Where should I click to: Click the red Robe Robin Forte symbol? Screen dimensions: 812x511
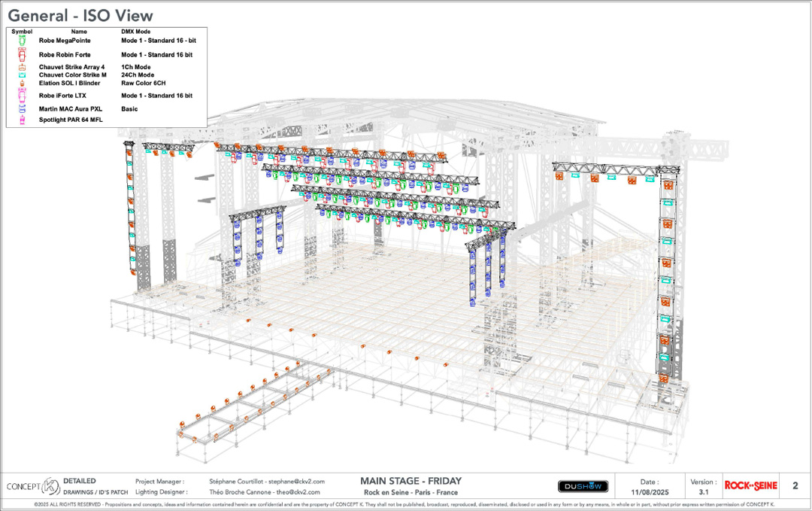(22, 55)
